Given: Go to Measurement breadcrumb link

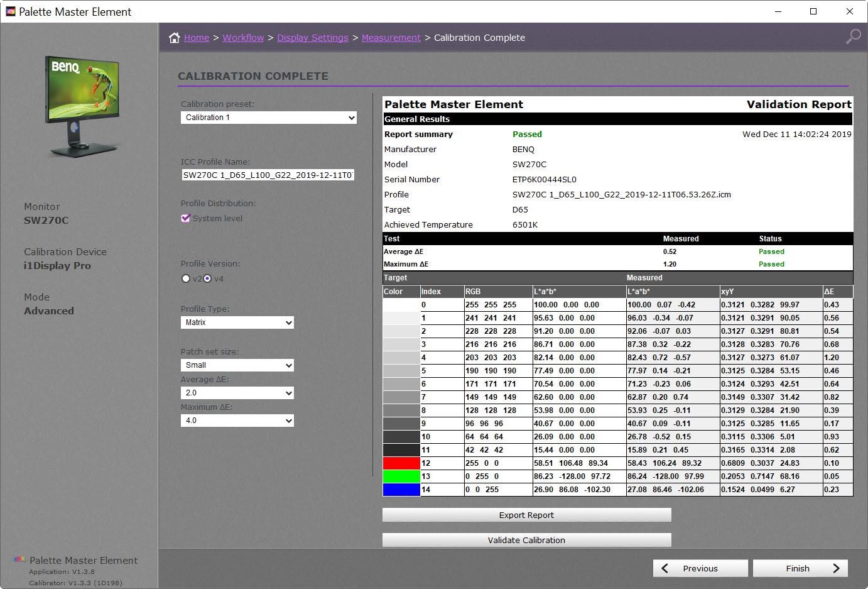Looking at the screenshot, I should (391, 38).
